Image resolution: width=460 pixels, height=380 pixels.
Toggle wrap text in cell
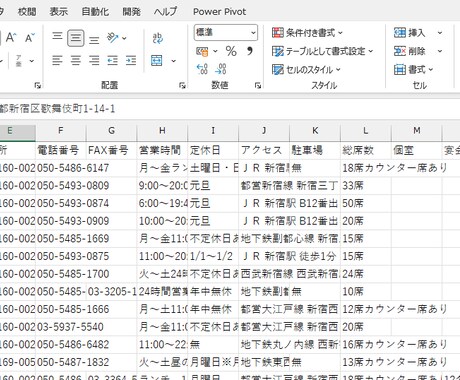point(157,38)
